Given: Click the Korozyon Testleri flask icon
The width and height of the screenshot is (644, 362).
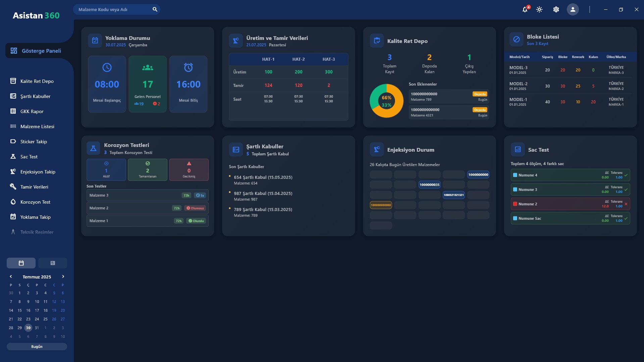Looking at the screenshot, I should tap(93, 148).
